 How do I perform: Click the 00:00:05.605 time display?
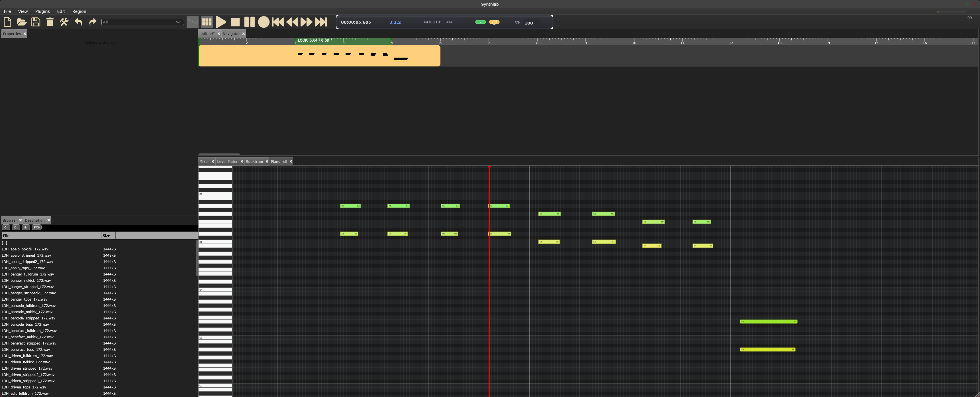(x=356, y=22)
